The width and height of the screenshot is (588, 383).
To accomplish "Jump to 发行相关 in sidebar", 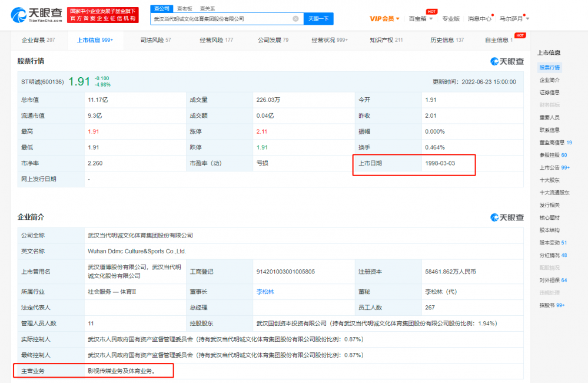I will 549,205.
